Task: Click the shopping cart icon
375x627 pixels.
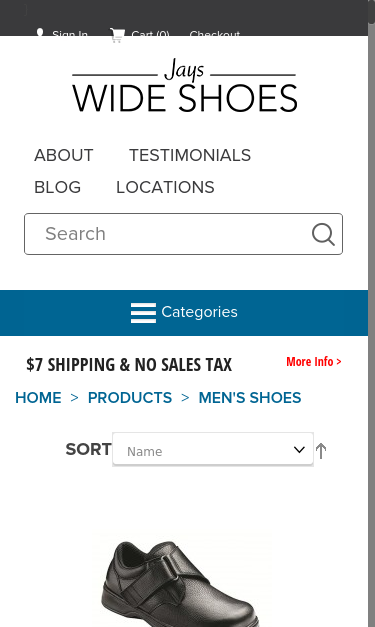Action: point(117,35)
